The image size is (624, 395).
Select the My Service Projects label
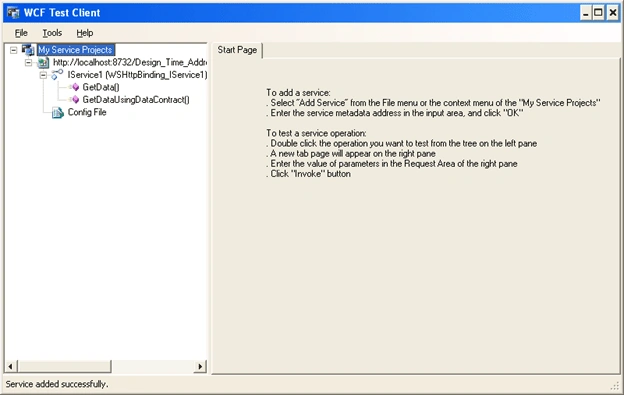(76, 50)
